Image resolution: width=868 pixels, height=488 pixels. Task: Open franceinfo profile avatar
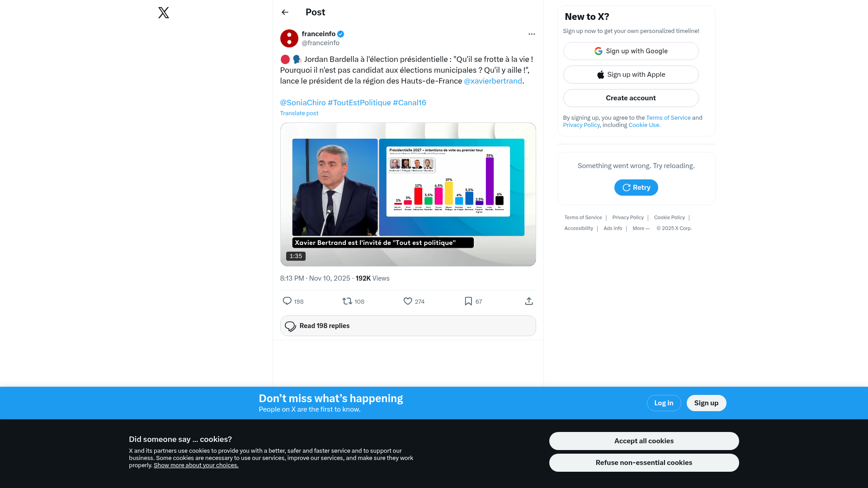pyautogui.click(x=289, y=38)
